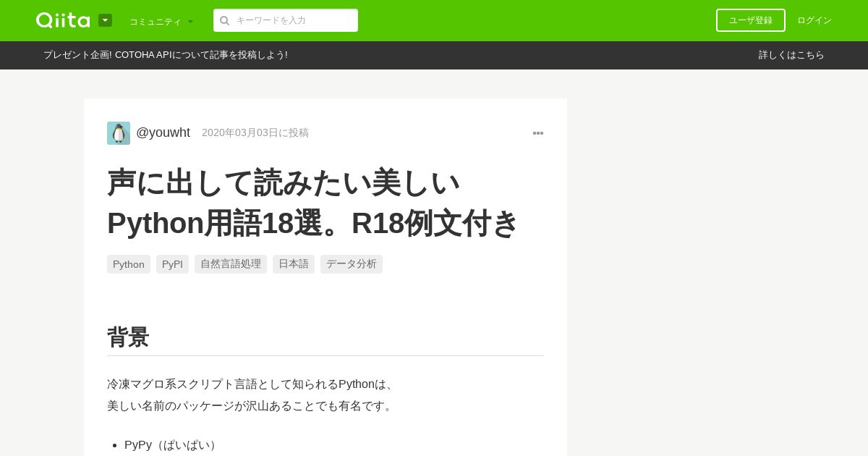Select the Python tag
The height and width of the screenshot is (456, 868).
pos(129,264)
